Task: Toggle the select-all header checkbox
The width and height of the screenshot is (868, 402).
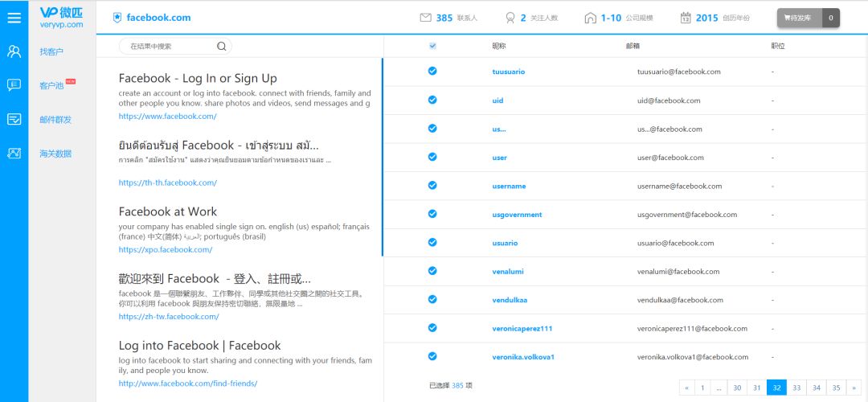Action: [432, 46]
